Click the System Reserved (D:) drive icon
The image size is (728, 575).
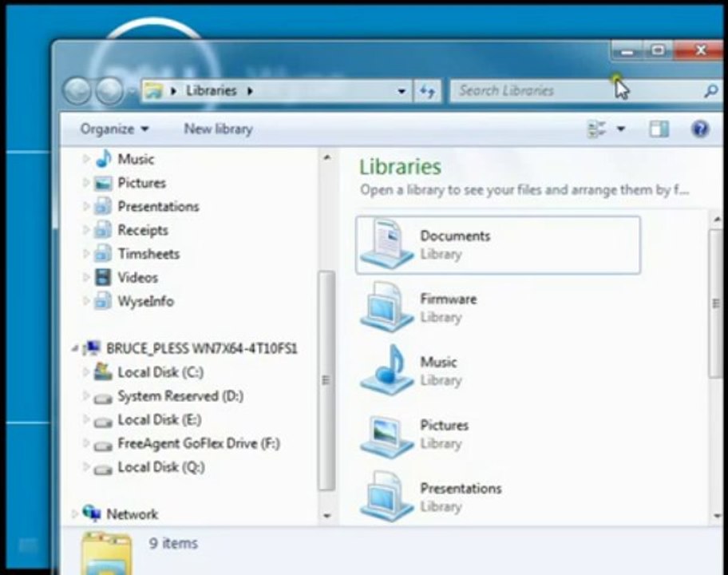point(103,398)
